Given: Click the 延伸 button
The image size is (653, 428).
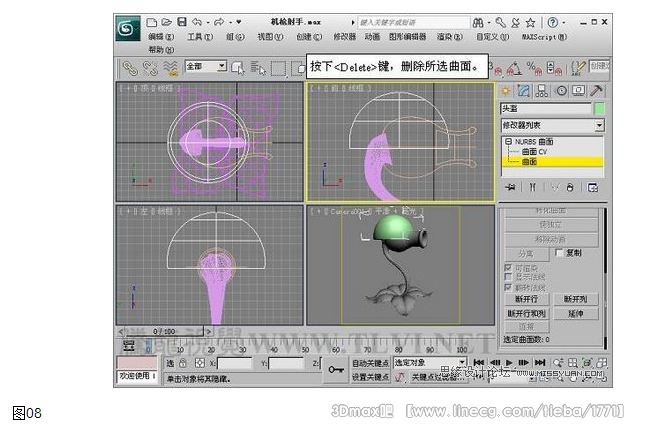Looking at the screenshot, I should click(576, 314).
